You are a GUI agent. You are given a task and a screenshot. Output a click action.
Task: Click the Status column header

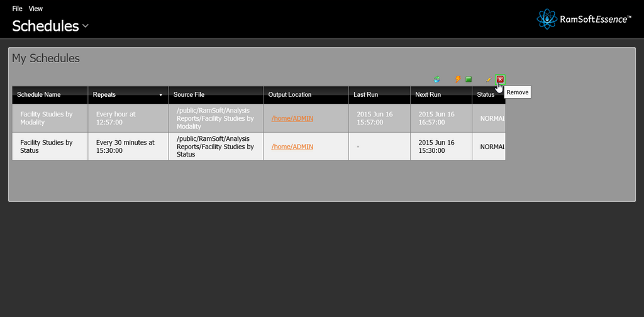(x=486, y=94)
